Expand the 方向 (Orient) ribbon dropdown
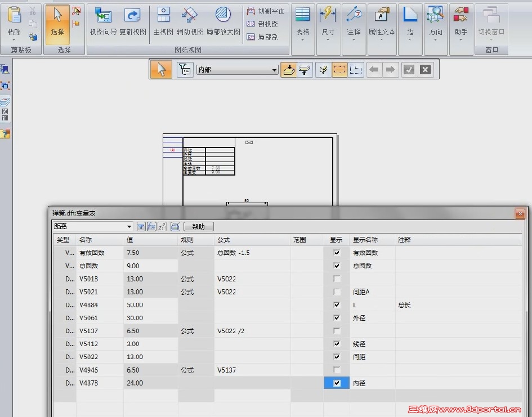The height and width of the screenshot is (417, 532). coord(436,39)
